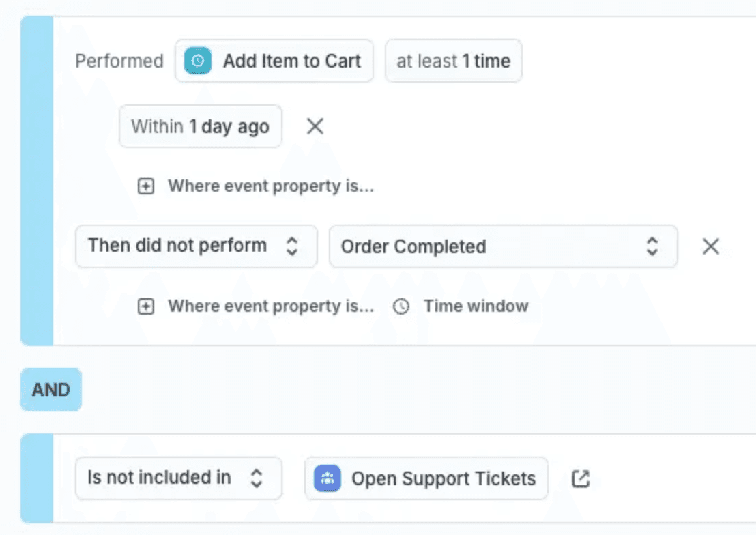Screen dimensions: 756x535
Task: Click the chevron arrows on 'Then did not perform'
Action: click(x=292, y=246)
